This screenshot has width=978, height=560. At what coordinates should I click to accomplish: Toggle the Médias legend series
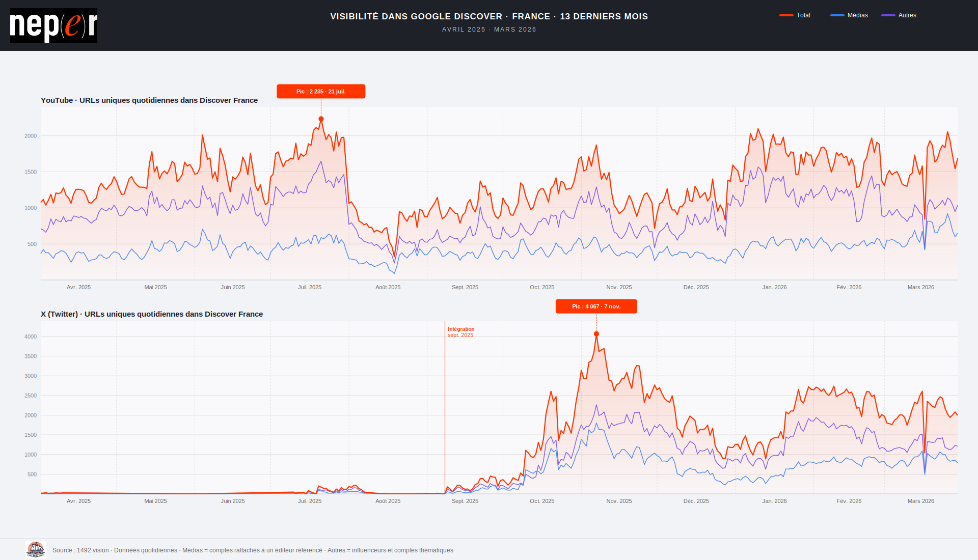click(857, 15)
